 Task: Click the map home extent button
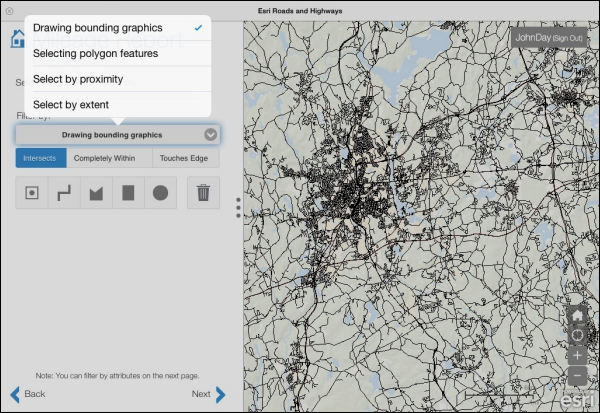(577, 316)
